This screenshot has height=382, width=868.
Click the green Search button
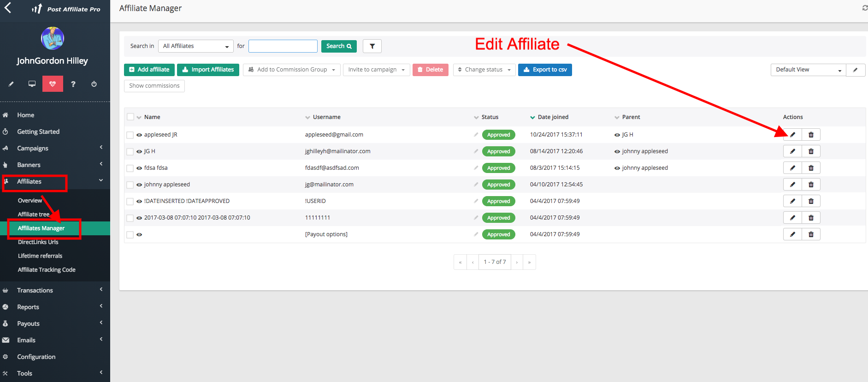click(x=339, y=46)
